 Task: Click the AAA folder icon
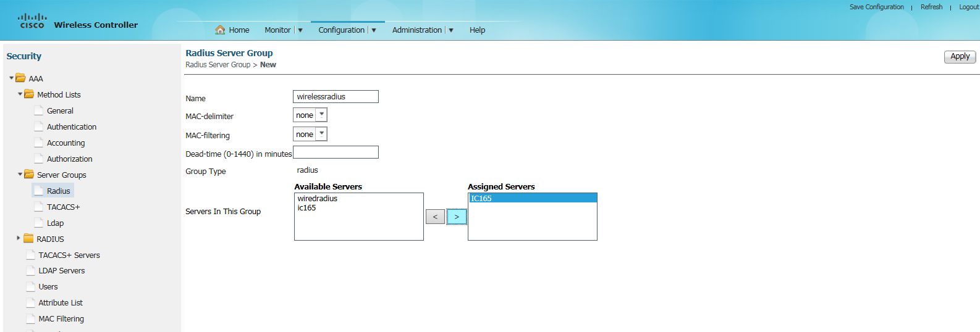click(20, 78)
